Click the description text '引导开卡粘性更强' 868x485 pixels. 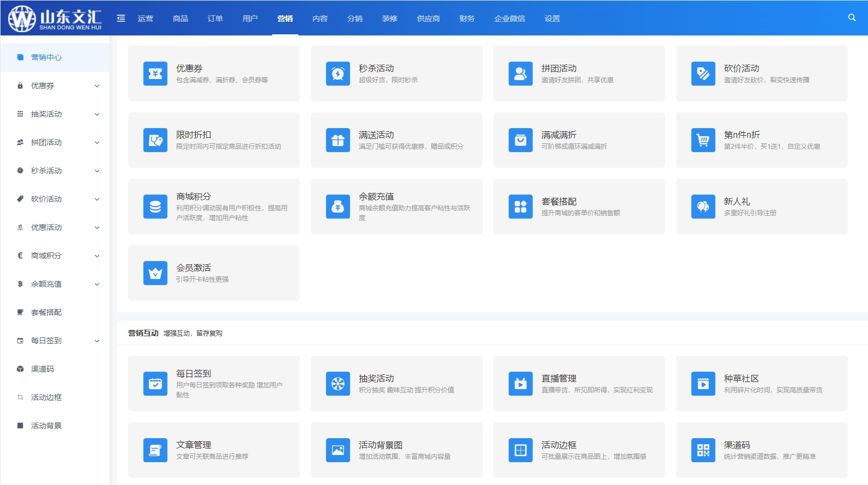(202, 279)
